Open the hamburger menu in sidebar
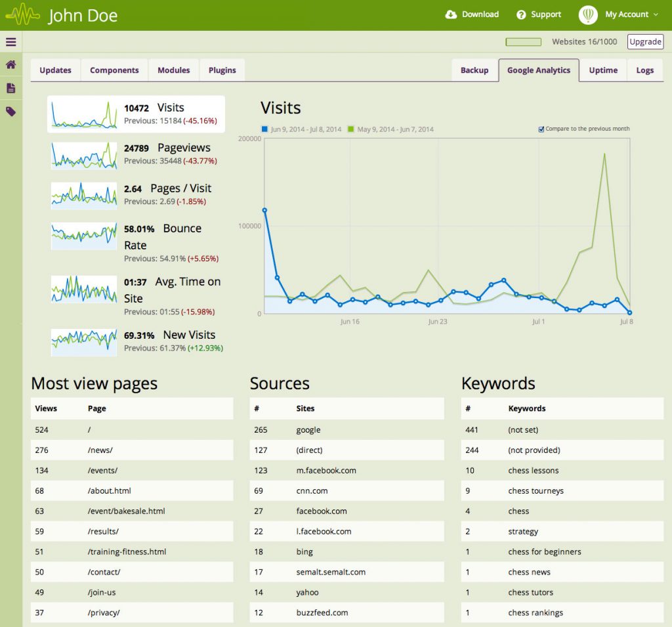 coord(10,42)
